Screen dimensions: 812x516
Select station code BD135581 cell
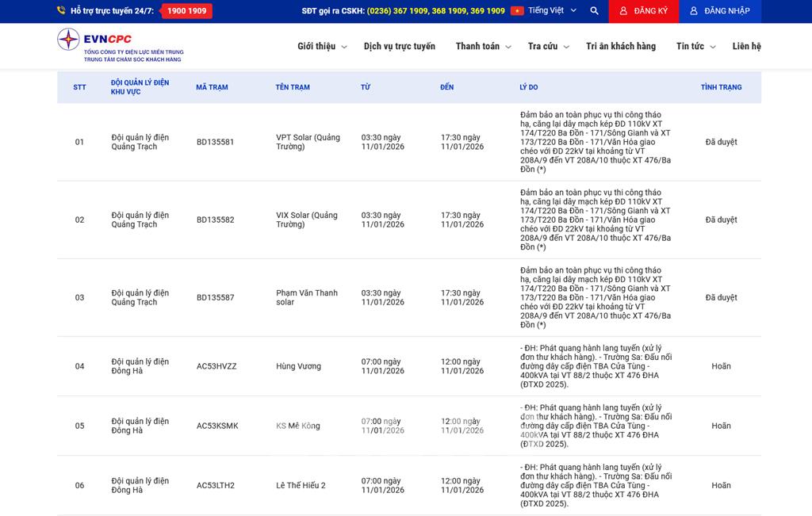tap(215, 142)
